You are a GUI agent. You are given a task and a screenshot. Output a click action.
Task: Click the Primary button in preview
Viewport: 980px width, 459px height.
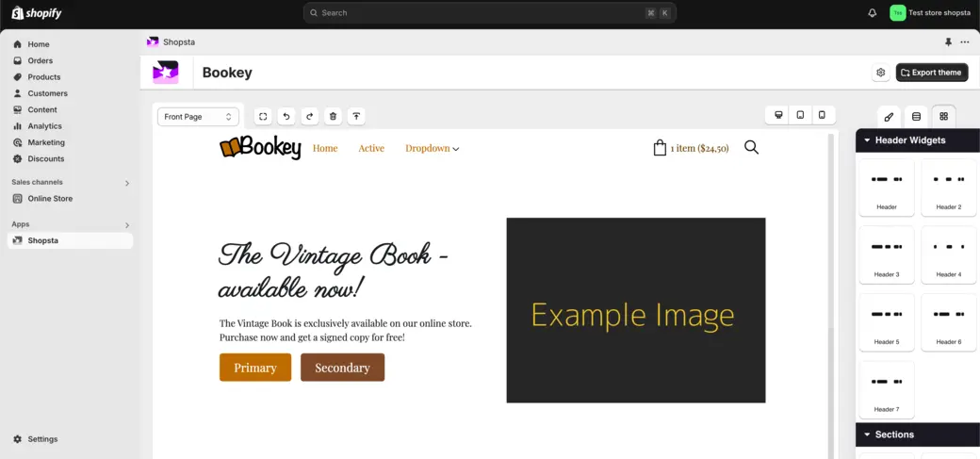click(255, 368)
